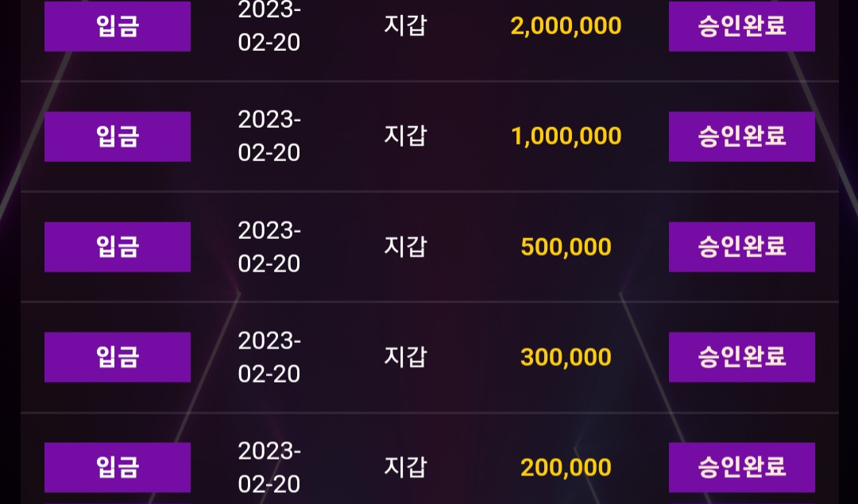Click the 2023-02-20 date in the 1,000,000 row
Screen dimensions: 858x504
point(269,136)
